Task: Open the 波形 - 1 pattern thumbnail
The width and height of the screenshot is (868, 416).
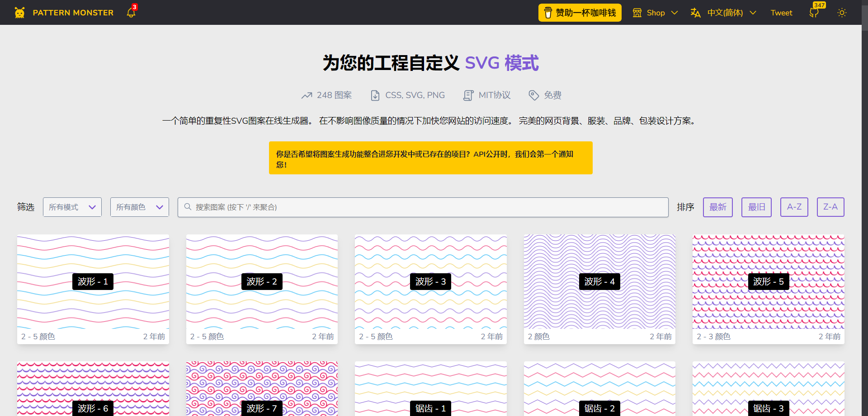Action: (x=93, y=281)
